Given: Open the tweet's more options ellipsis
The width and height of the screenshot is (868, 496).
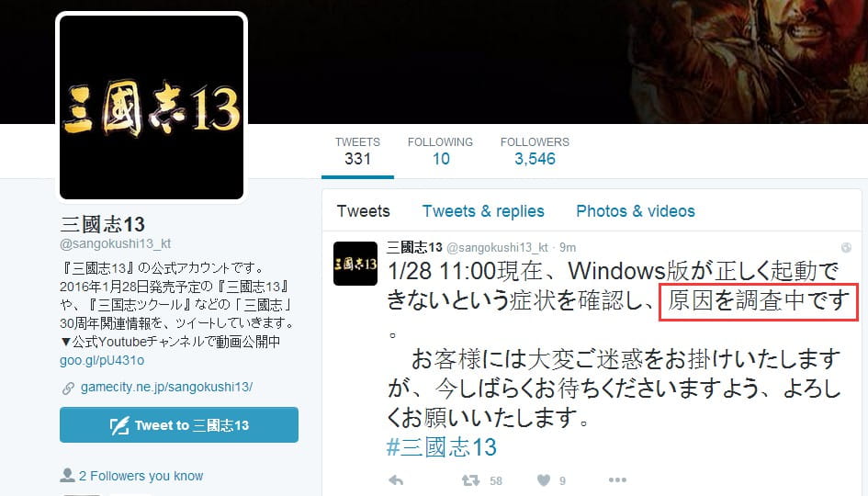Looking at the screenshot, I should 617,480.
